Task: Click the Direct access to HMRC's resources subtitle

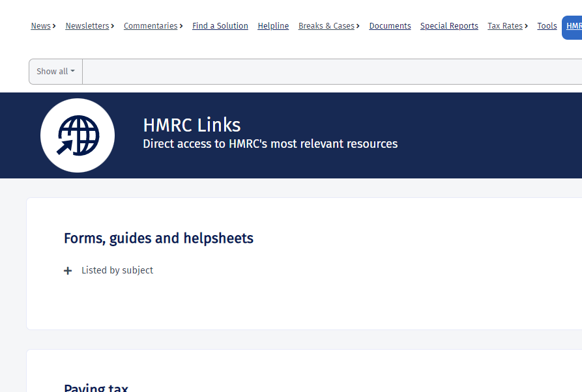Action: pos(270,144)
